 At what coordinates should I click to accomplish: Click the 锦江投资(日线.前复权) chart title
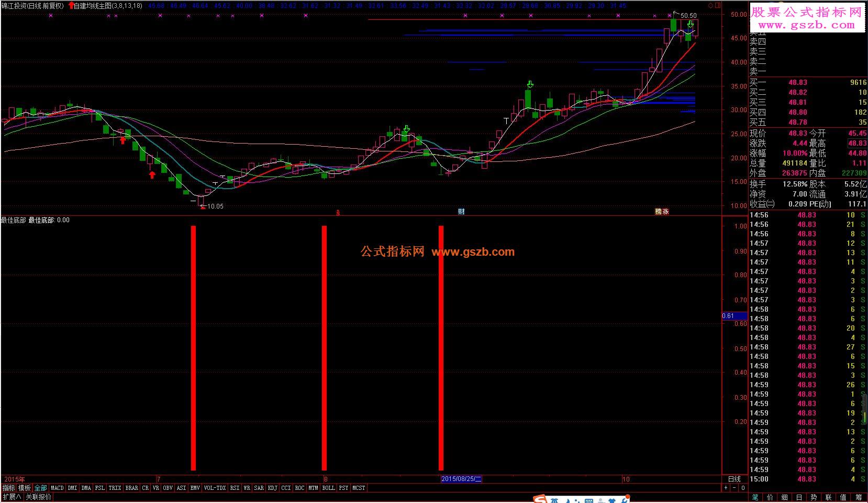32,6
